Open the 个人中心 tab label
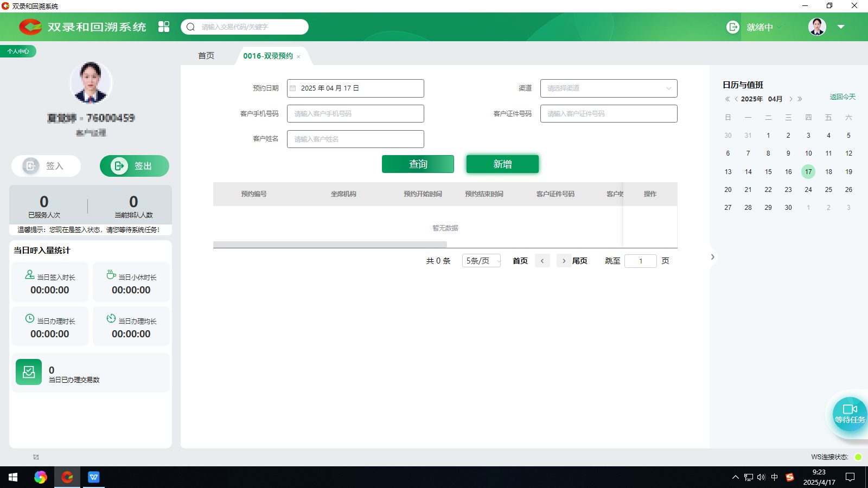 (x=18, y=52)
